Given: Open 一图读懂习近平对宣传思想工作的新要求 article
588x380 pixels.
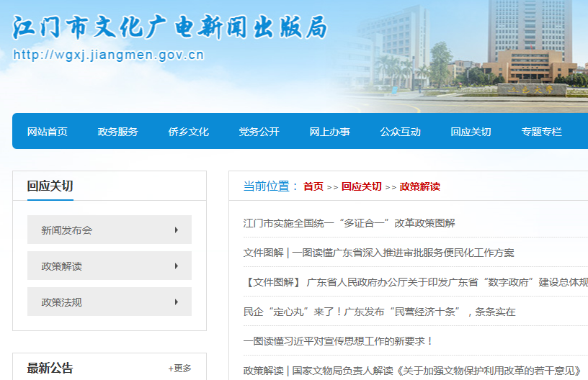Looking at the screenshot, I should click(339, 341).
